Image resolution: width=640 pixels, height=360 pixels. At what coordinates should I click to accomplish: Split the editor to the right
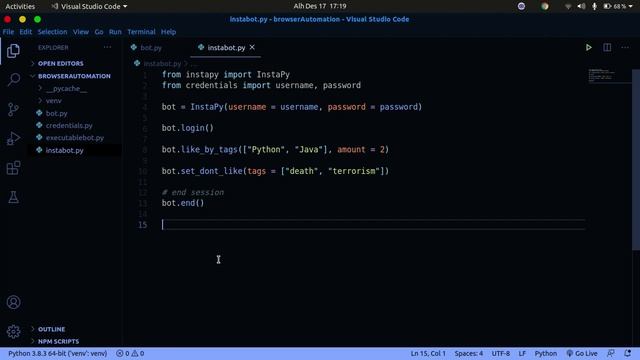coord(607,47)
